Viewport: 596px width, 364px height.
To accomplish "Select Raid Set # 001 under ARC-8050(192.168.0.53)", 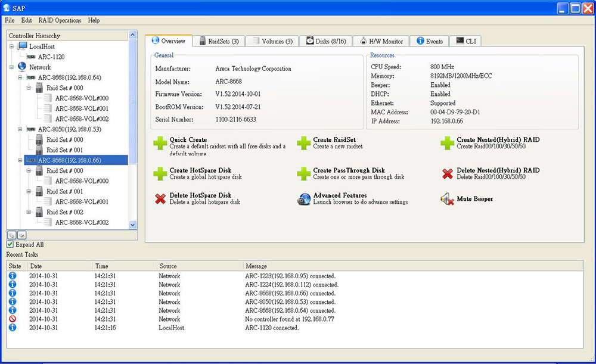I will [x=64, y=150].
